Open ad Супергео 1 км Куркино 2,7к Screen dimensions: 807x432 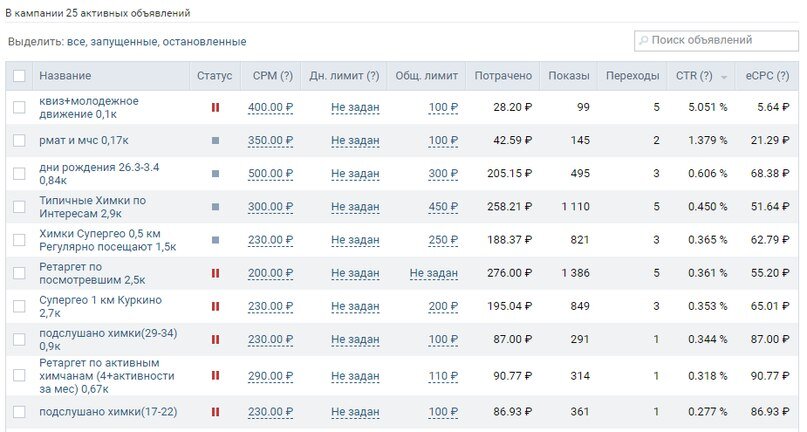[x=100, y=306]
